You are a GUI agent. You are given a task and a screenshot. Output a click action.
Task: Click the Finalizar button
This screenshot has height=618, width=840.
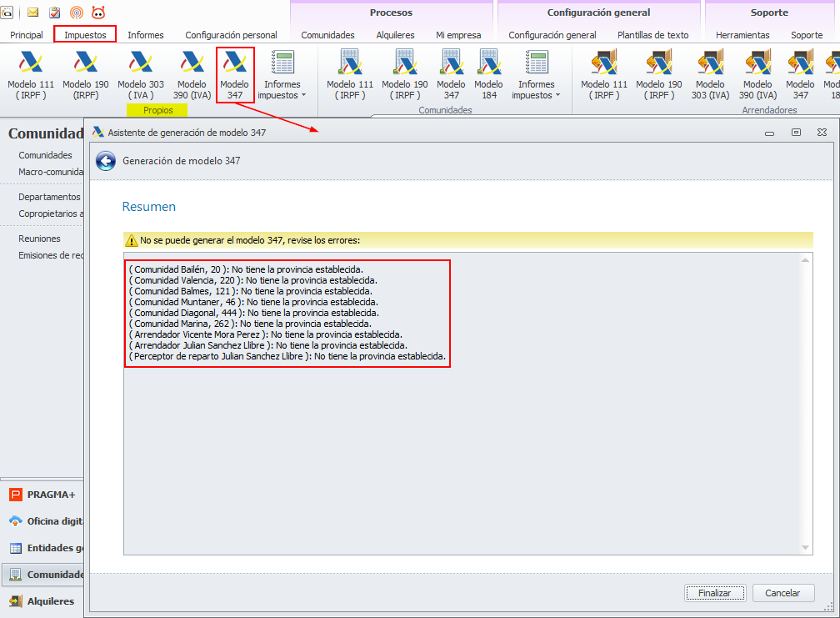coord(715,593)
